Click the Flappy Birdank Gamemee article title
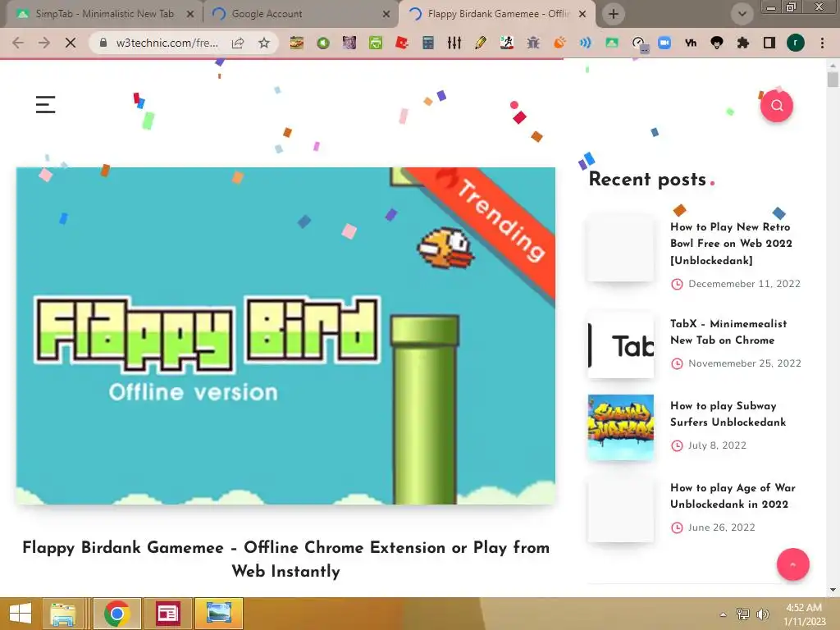 [x=286, y=559]
